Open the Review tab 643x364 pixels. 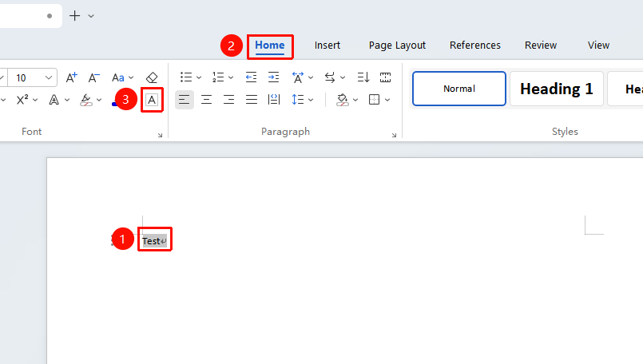click(541, 45)
